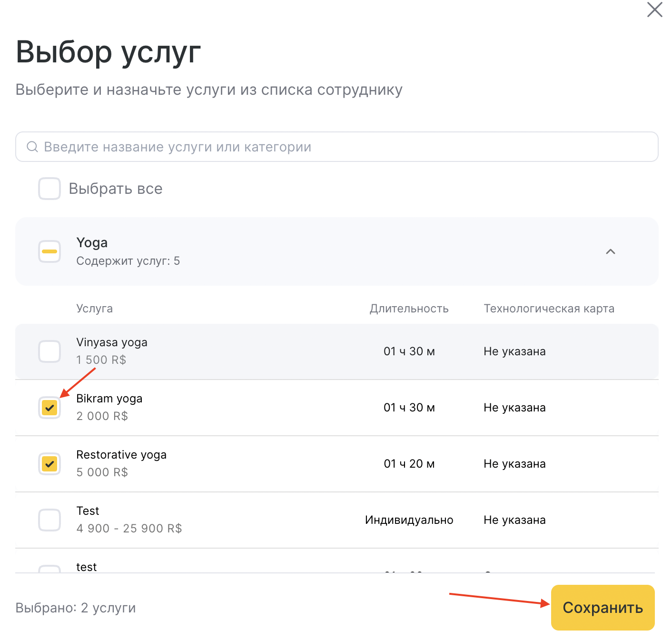Click the search magnifier icon
This screenshot has width=672, height=641.
pos(32,147)
